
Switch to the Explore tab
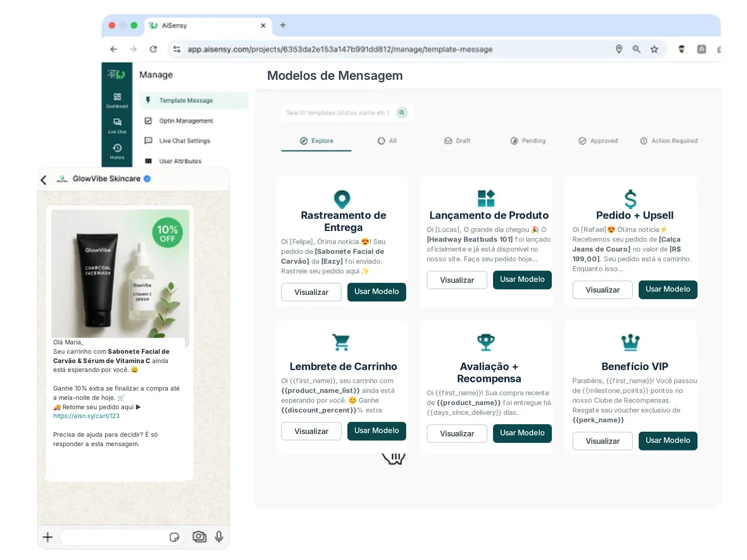(x=317, y=140)
